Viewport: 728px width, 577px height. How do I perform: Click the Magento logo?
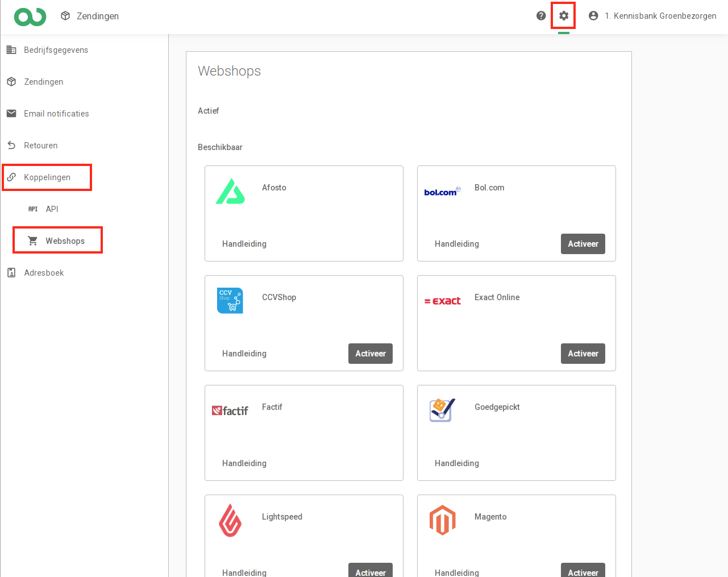point(442,520)
